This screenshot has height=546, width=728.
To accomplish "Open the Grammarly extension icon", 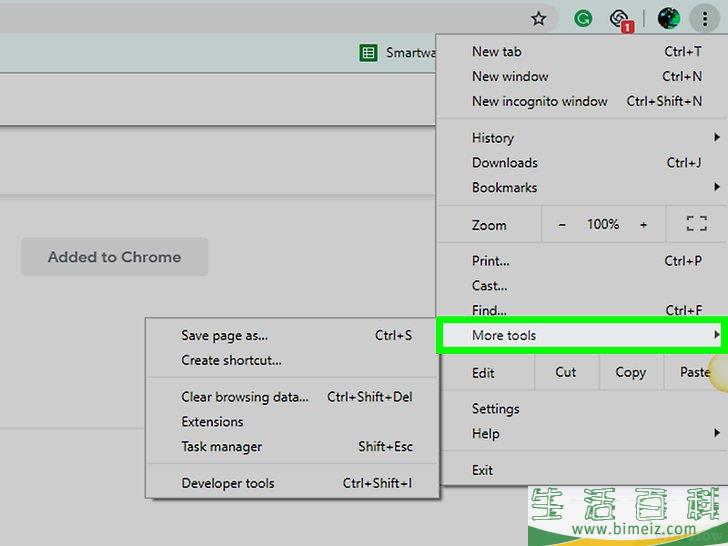I will coord(582,18).
